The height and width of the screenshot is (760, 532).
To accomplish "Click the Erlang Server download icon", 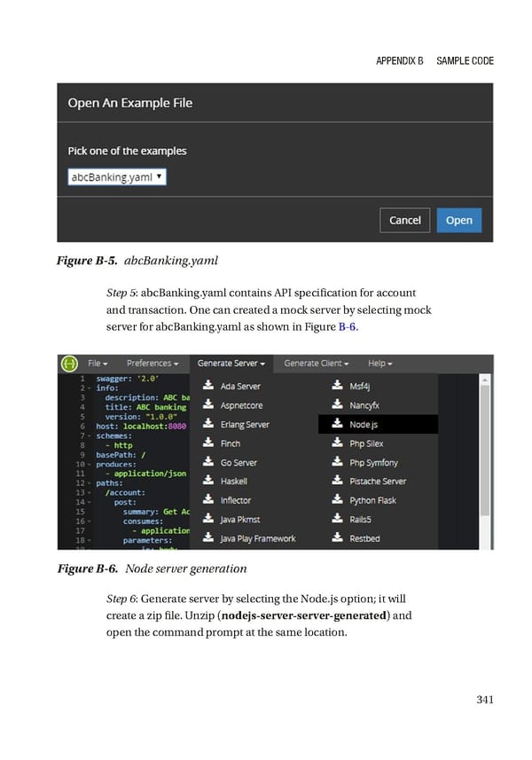I will [207, 423].
